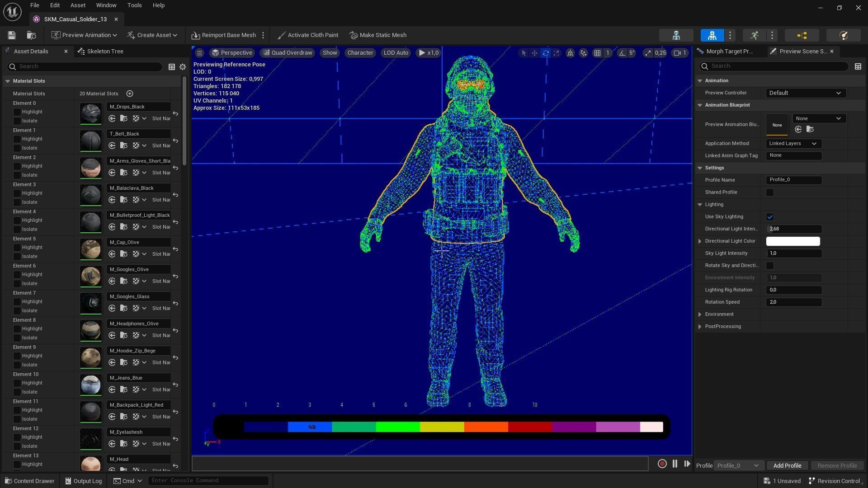Uncheck Use Sky Lighting checkbox
The height and width of the screenshot is (488, 868).
point(769,217)
